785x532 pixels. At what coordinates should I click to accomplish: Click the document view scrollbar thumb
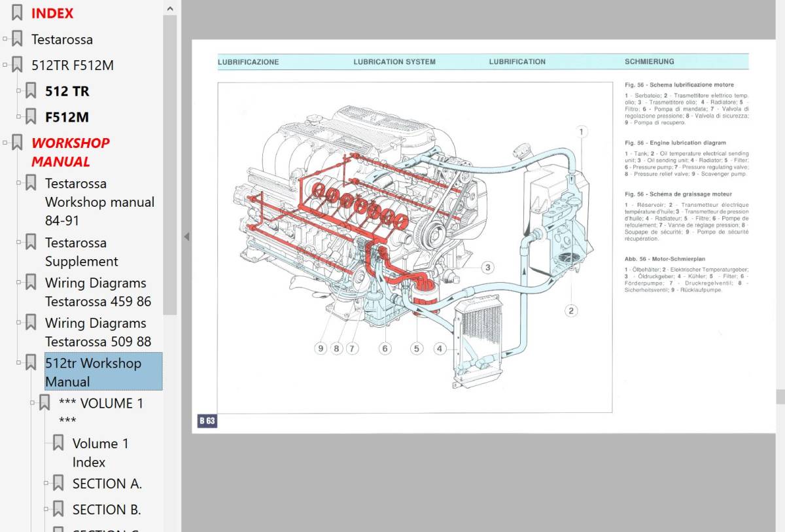click(x=780, y=397)
